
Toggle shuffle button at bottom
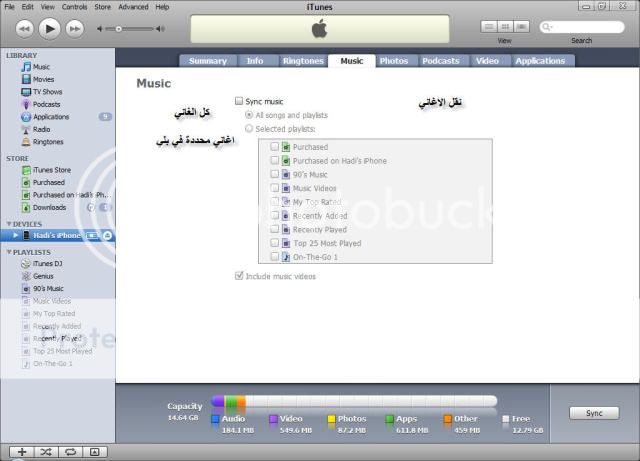pyautogui.click(x=46, y=452)
